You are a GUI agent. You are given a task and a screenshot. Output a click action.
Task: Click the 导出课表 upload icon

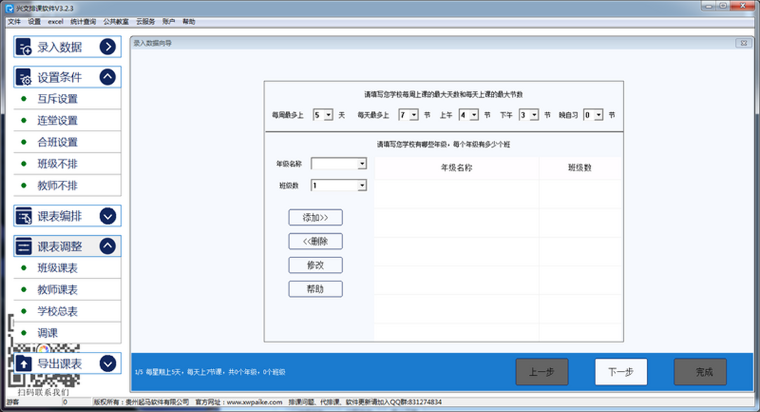click(23, 363)
